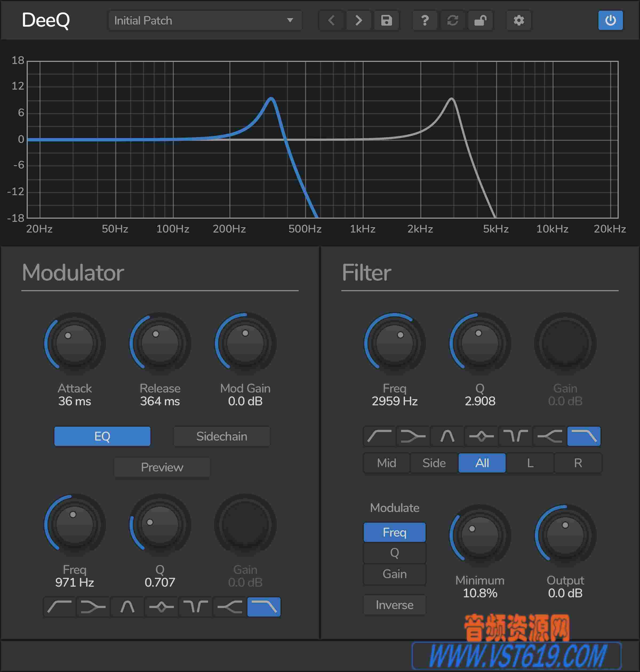
Task: Switch modulator source to EQ
Action: [102, 436]
